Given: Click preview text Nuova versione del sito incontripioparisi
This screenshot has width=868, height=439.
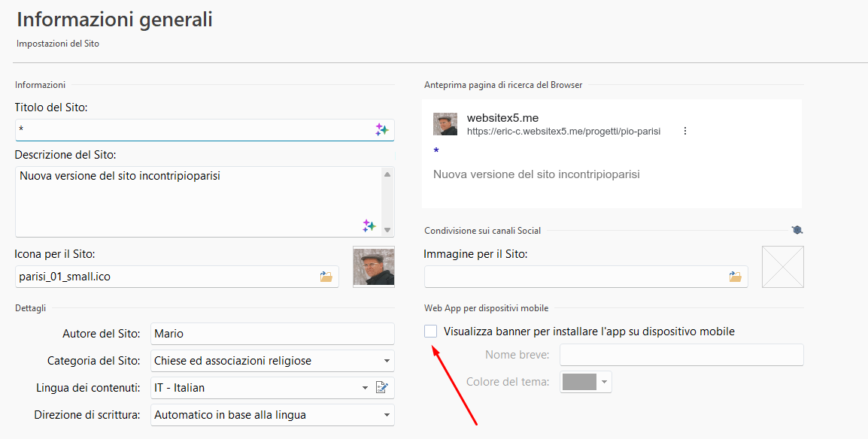Looking at the screenshot, I should tap(536, 174).
